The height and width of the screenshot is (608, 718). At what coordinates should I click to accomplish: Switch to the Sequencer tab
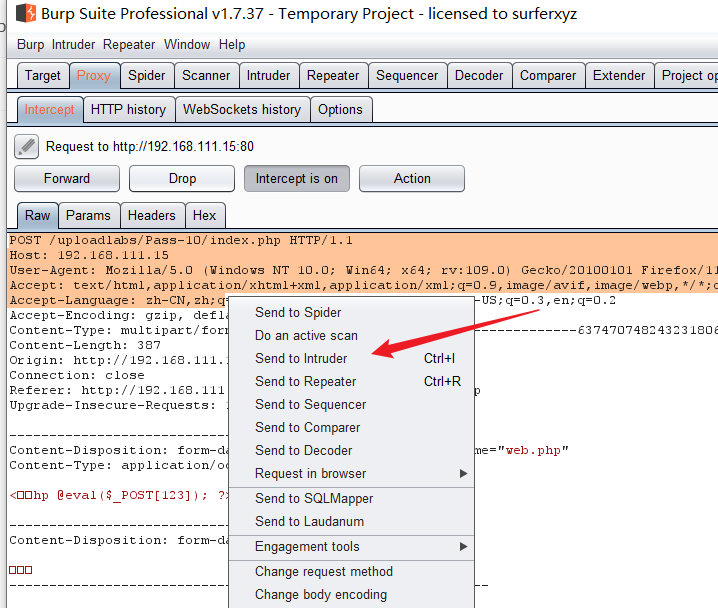coord(407,76)
